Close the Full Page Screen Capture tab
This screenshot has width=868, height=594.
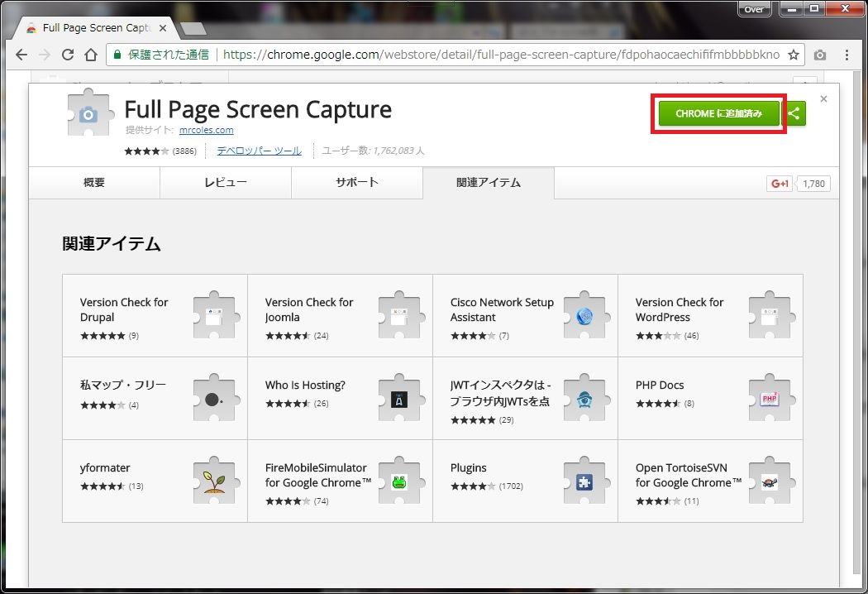tap(163, 27)
